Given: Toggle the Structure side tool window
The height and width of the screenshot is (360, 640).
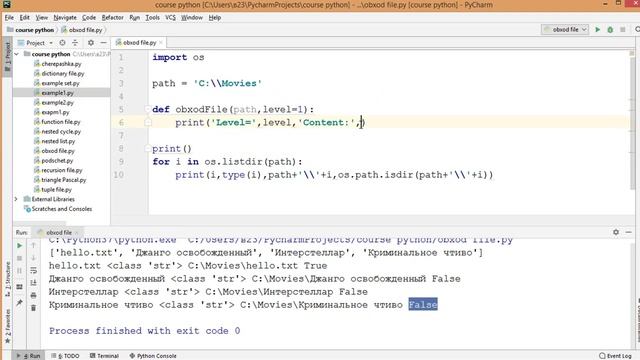Looking at the screenshot, I should pos(7,278).
